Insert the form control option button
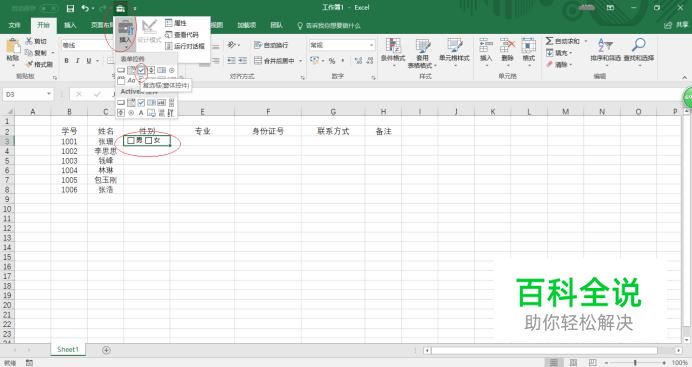Screen dimensions: 692x367 coord(172,70)
